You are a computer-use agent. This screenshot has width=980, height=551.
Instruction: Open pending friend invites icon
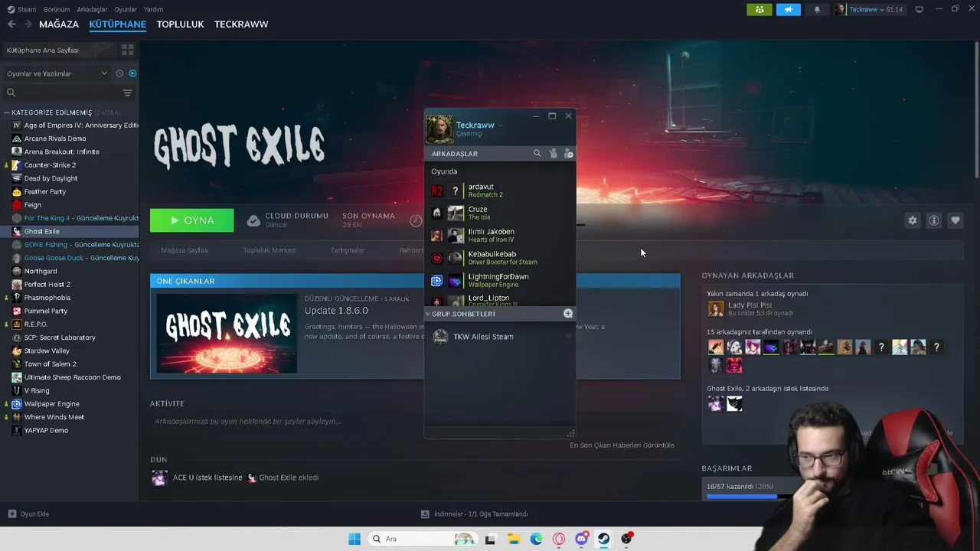pos(554,154)
